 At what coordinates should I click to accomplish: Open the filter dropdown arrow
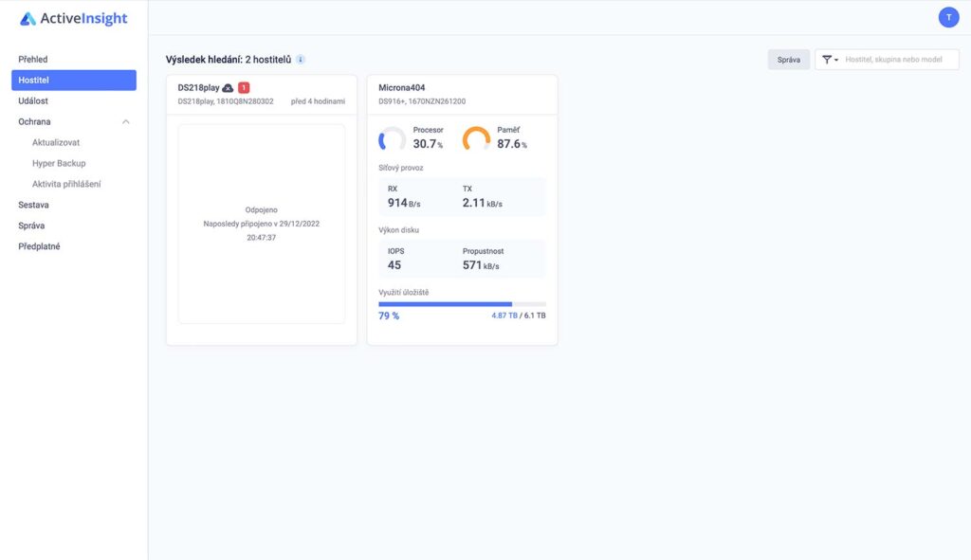(836, 60)
